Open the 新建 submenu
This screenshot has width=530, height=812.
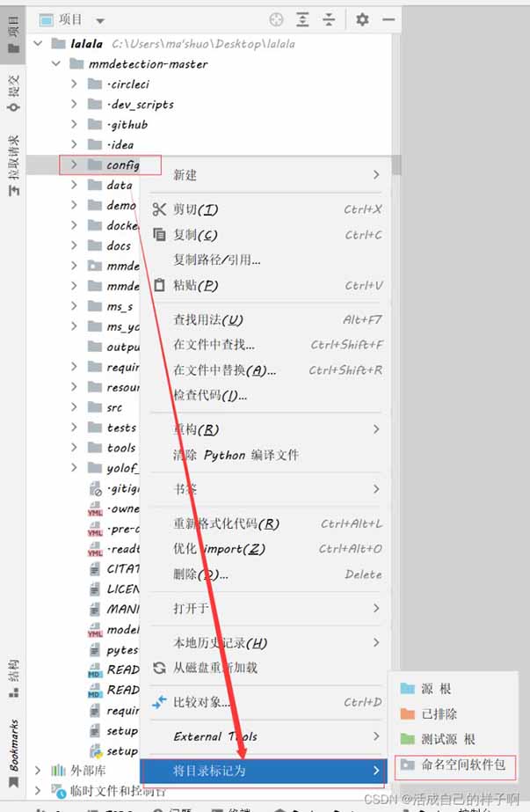(x=266, y=175)
